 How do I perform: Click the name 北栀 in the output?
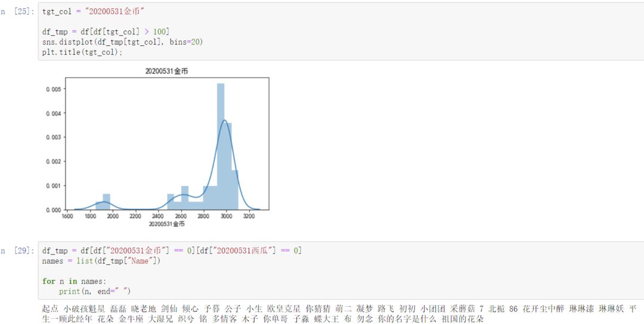pos(497,309)
